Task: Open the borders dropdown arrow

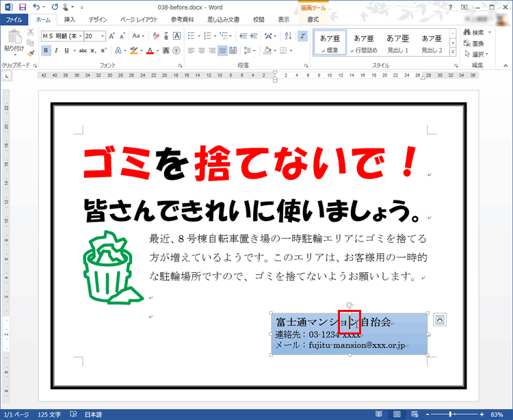Action: point(291,51)
